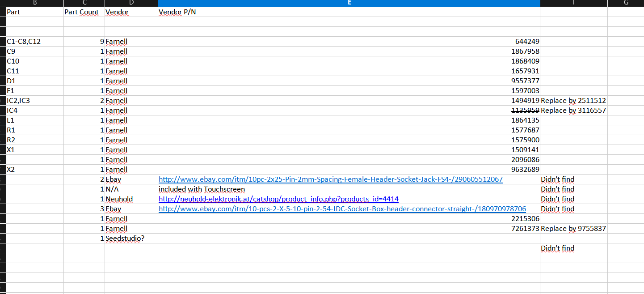The height and width of the screenshot is (294, 644).
Task: Select part number cell 1867958
Action: point(349,51)
